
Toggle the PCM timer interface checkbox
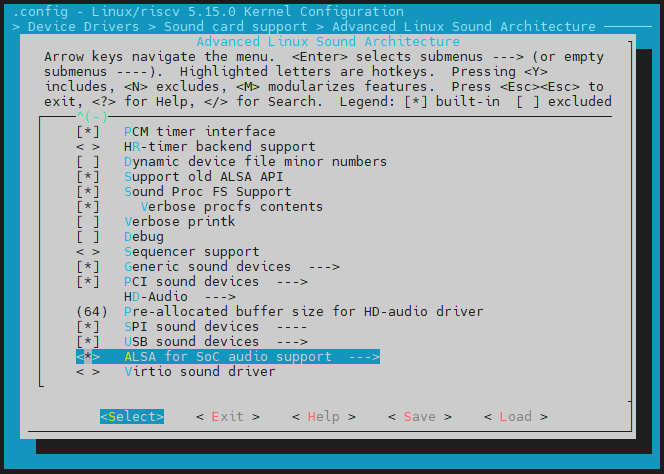click(x=88, y=132)
